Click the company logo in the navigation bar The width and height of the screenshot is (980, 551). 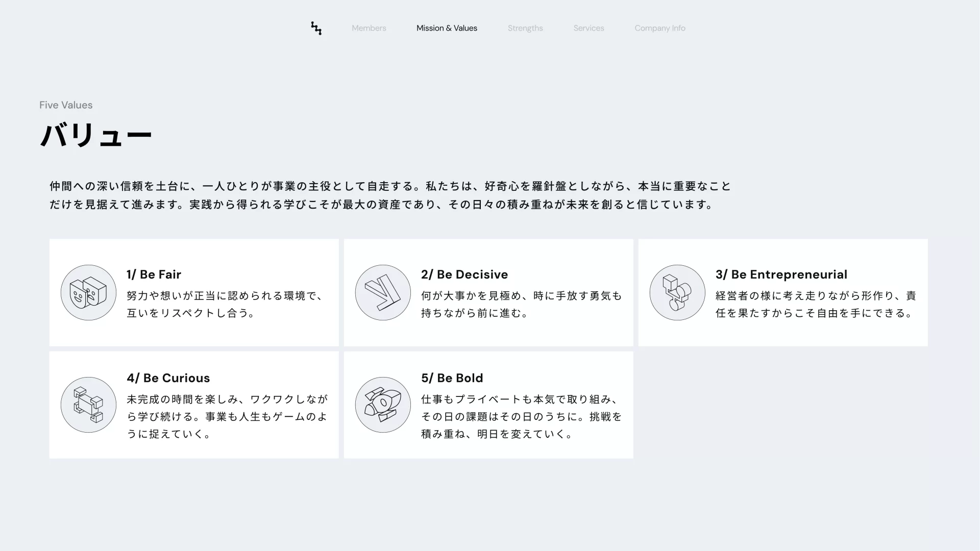coord(316,29)
